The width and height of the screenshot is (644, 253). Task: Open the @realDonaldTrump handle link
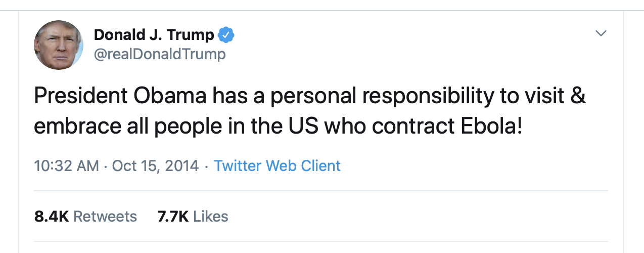click(160, 54)
